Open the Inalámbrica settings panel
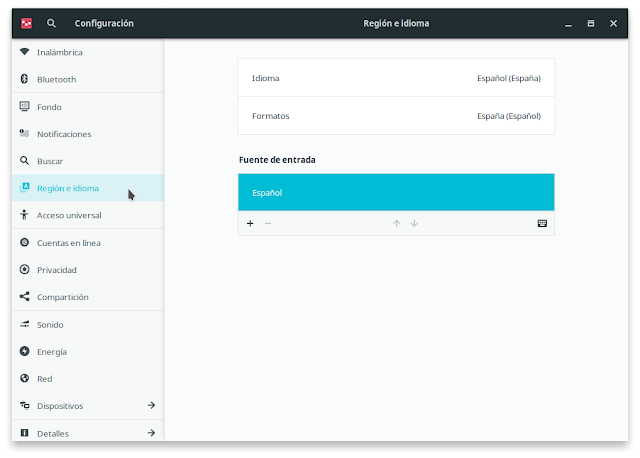Viewport: 640px width, 458px height. [88, 52]
